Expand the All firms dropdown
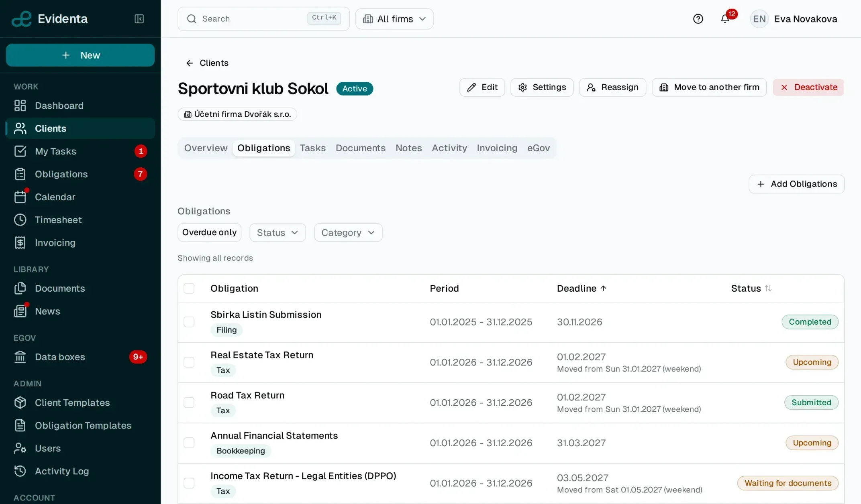The height and width of the screenshot is (504, 861). pos(394,19)
